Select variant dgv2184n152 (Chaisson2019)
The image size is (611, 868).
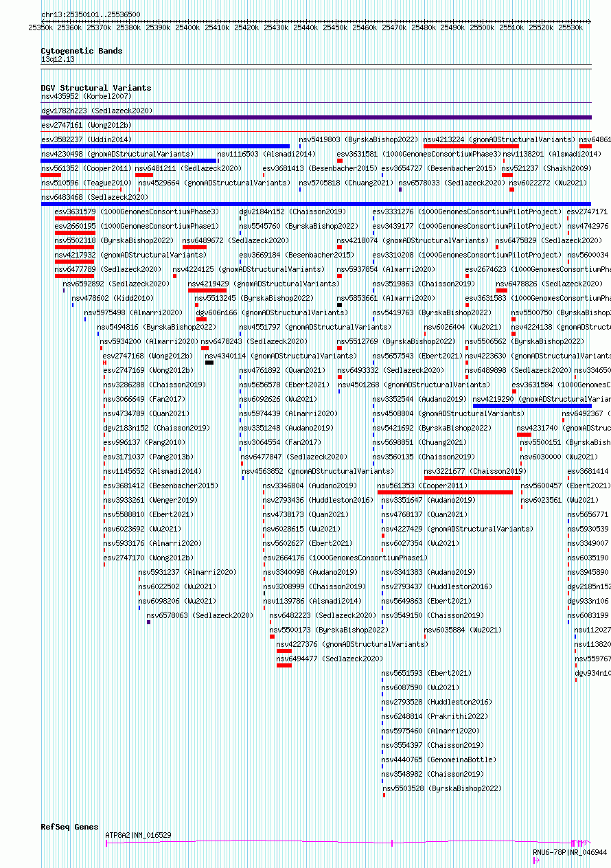(x=292, y=212)
